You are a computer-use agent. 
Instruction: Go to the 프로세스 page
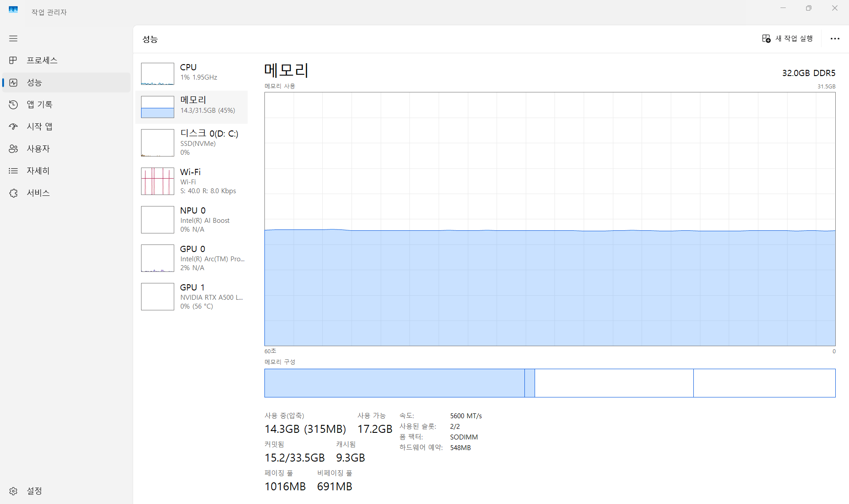tap(66, 60)
